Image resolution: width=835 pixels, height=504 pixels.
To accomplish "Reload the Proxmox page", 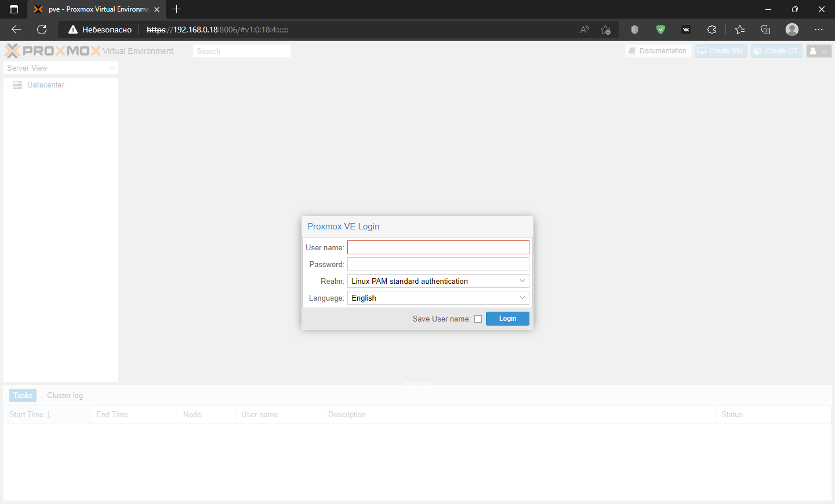I will pyautogui.click(x=42, y=30).
